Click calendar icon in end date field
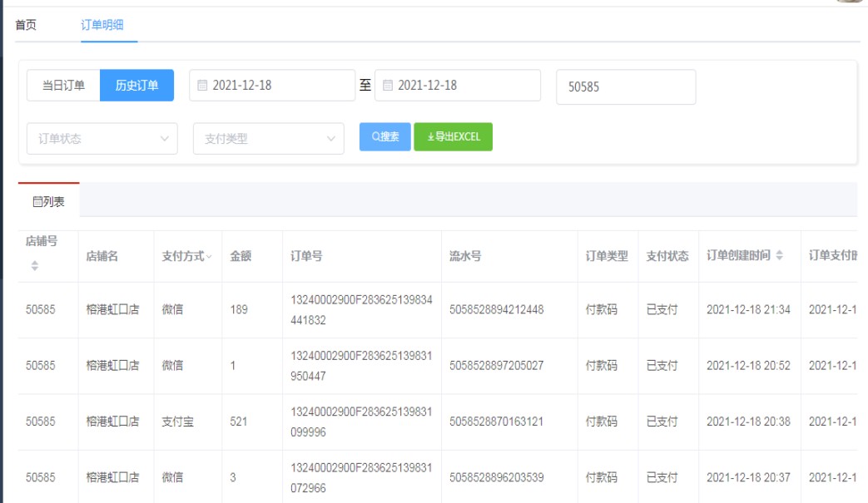This screenshot has width=868, height=503. click(388, 86)
